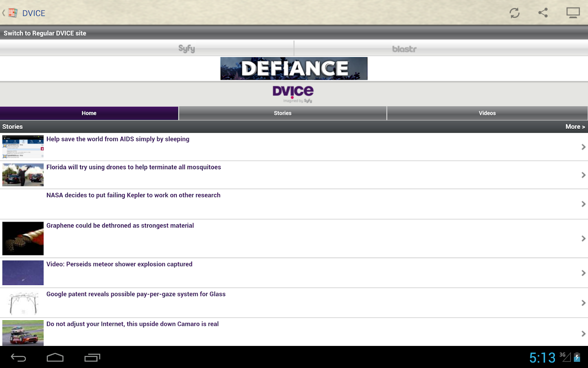Expand chevron on the Graphene row
This screenshot has width=588, height=368.
584,238
